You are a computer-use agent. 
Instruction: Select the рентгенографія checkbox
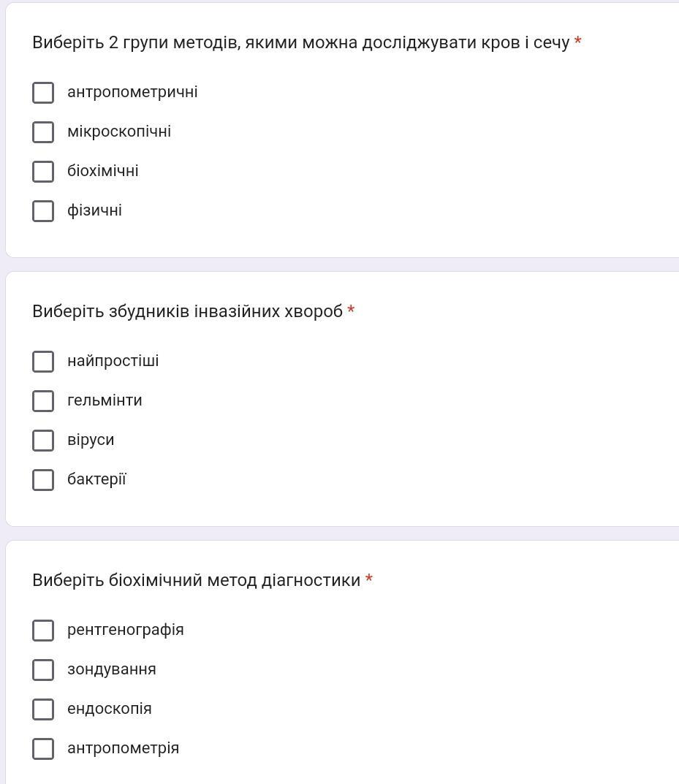point(43,631)
